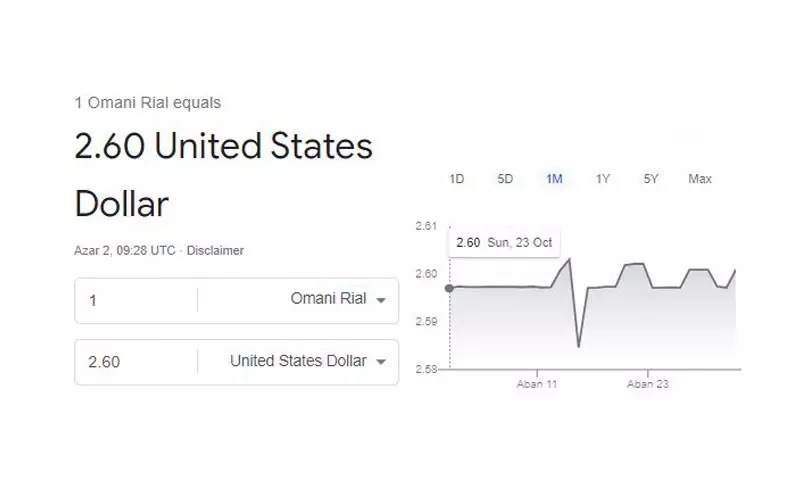Click the 2.61 y-axis label
Image resolution: width=800 pixels, height=500 pixels.
tap(426, 226)
